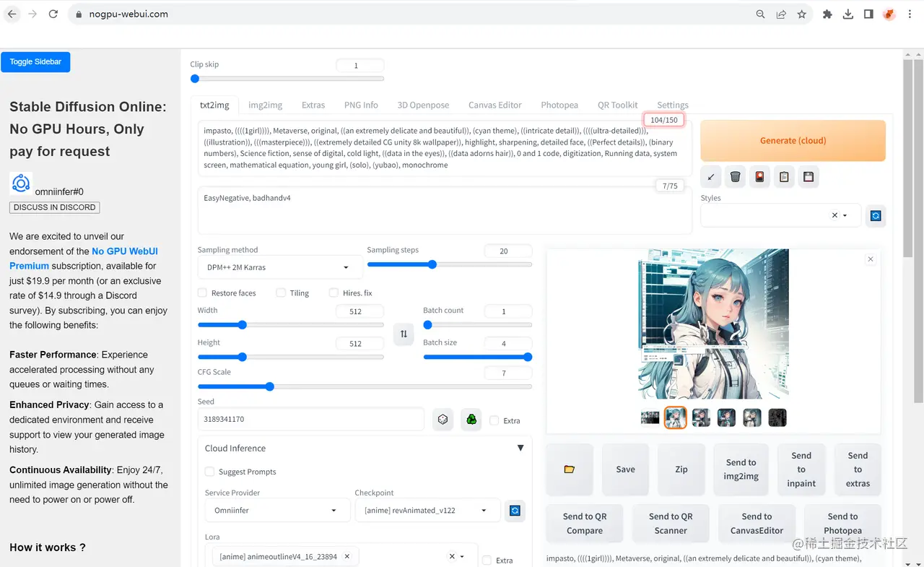
Task: Open the browser profile avatar
Action: (x=889, y=14)
